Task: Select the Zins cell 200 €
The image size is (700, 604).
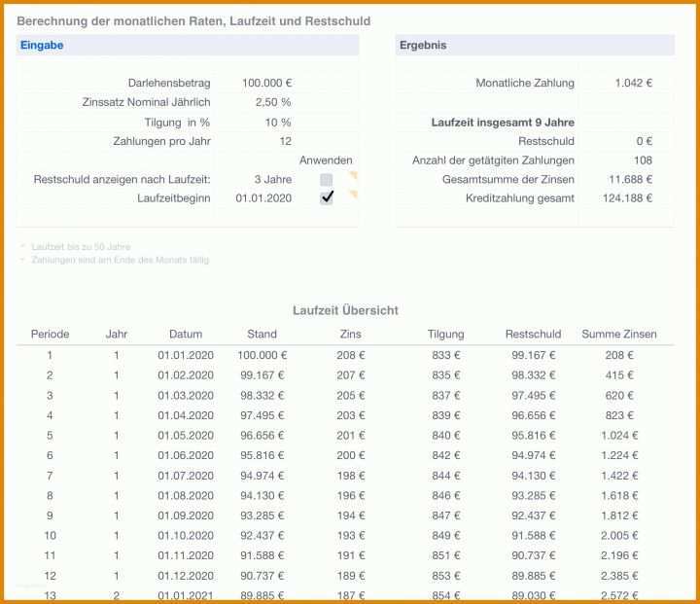Action: point(350,456)
